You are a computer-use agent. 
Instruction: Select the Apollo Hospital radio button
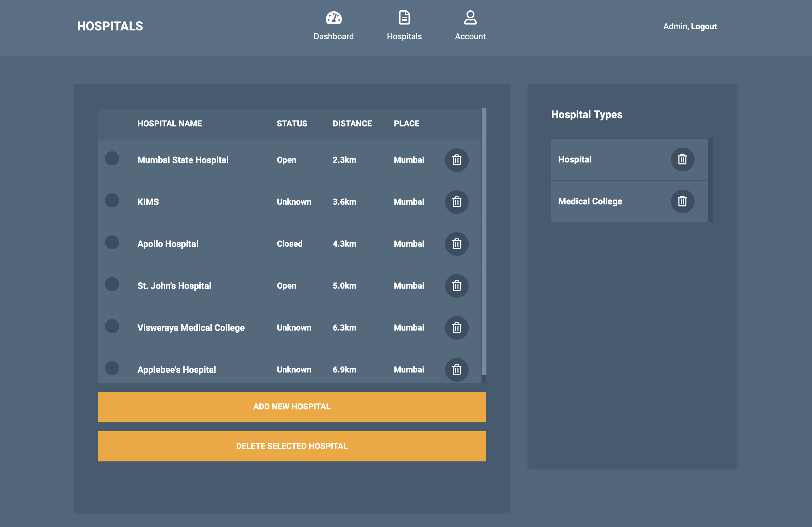[112, 242]
